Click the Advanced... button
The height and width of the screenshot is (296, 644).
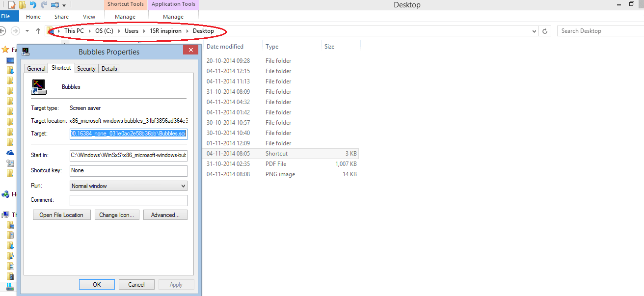pos(165,215)
